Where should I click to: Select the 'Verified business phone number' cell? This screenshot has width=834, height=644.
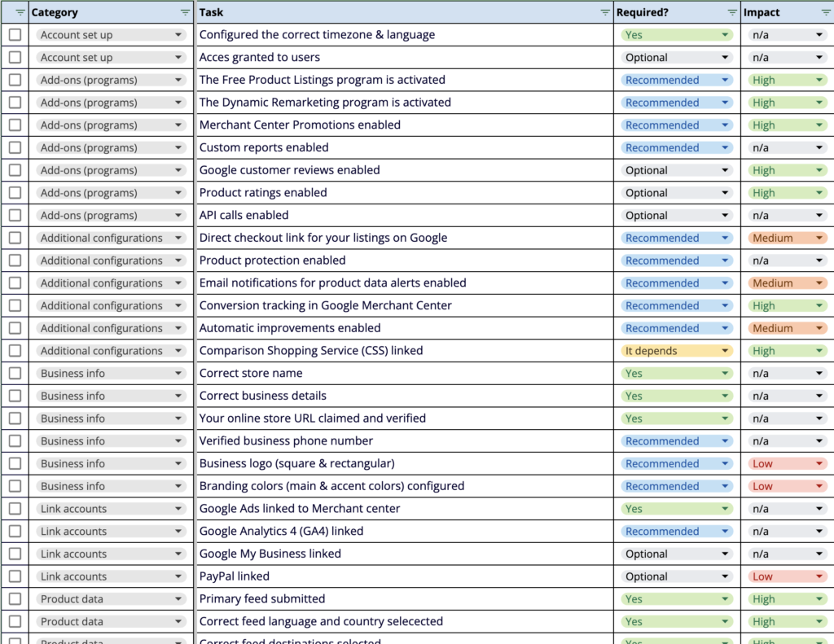pos(286,441)
